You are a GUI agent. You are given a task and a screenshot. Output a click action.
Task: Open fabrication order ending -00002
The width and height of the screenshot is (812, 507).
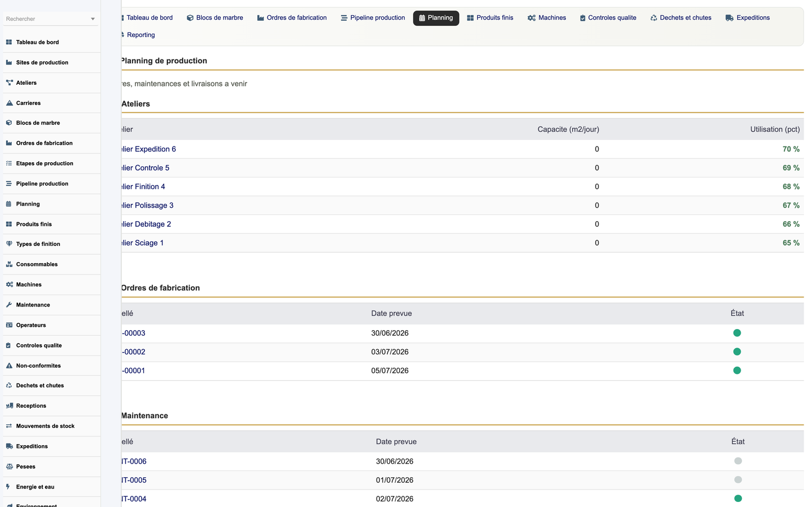[x=134, y=352]
